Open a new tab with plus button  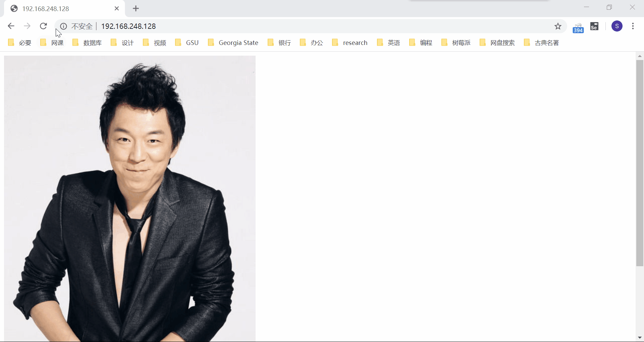[x=136, y=9]
